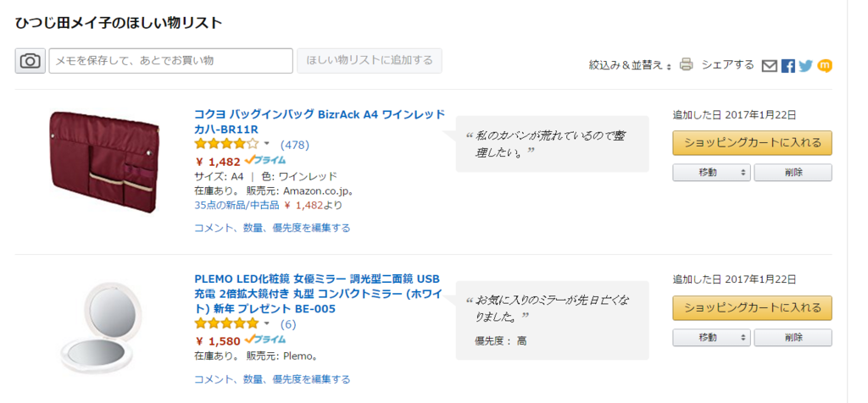The width and height of the screenshot is (868, 403).
Task: Expand rating dropdown arrow for Kokuyo bag
Action: click(266, 144)
